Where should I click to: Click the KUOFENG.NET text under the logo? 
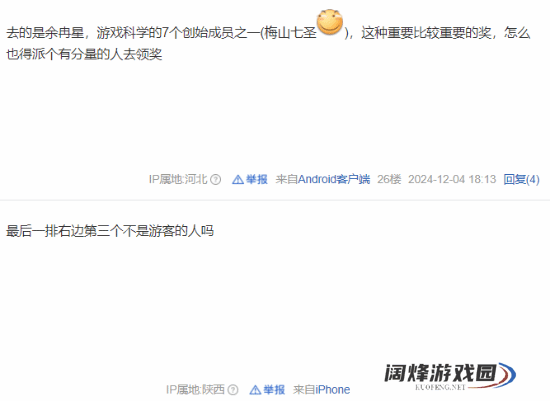pos(440,387)
